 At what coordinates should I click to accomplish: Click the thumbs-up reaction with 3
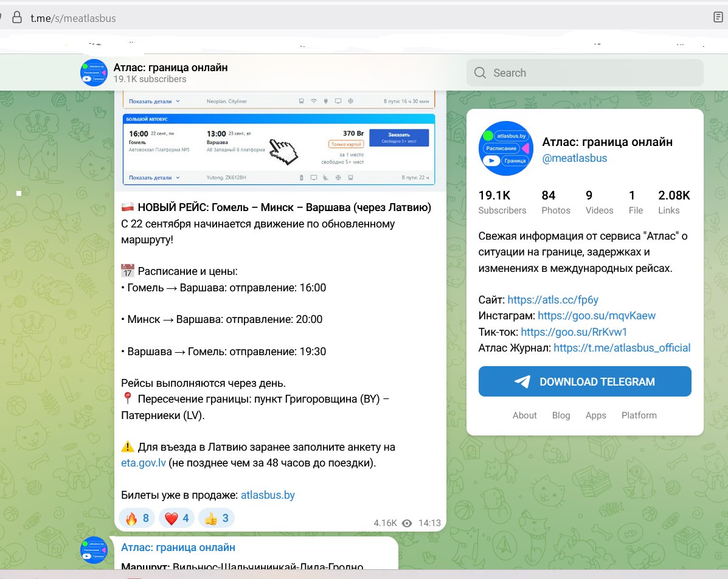click(217, 518)
